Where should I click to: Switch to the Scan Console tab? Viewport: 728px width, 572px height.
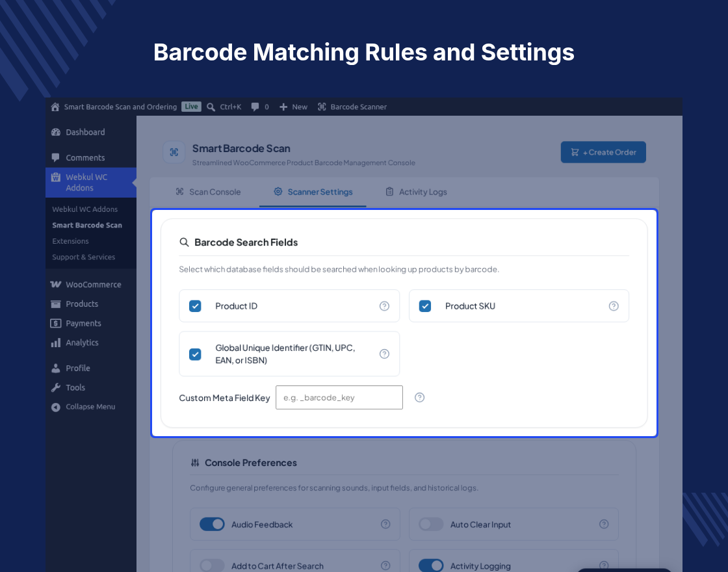click(209, 192)
